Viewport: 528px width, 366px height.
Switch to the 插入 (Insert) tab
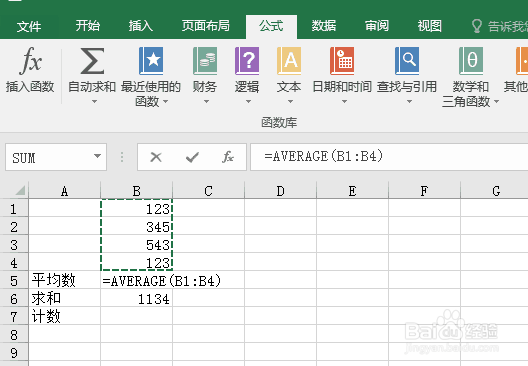pyautogui.click(x=140, y=26)
